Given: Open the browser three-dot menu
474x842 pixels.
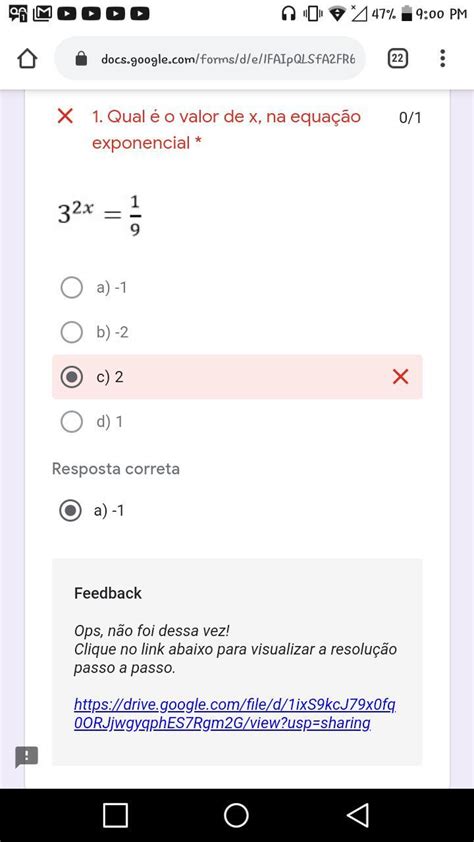Looking at the screenshot, I should pos(442,58).
